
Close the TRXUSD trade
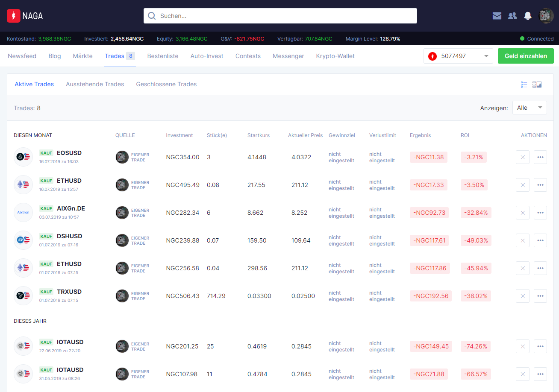pos(523,296)
